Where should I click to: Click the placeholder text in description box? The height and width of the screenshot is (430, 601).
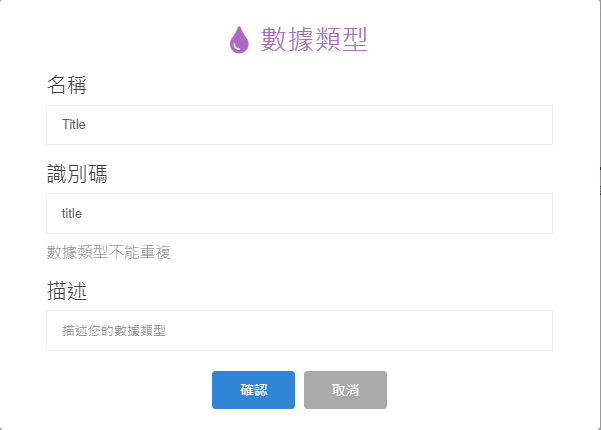113,330
